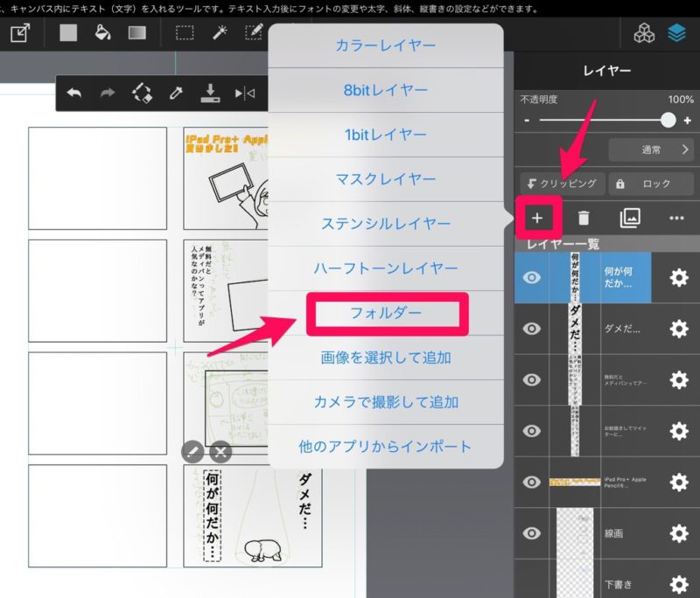Image resolution: width=700 pixels, height=598 pixels.
Task: Hide the お絵描きしてツイッター layer
Action: [531, 431]
